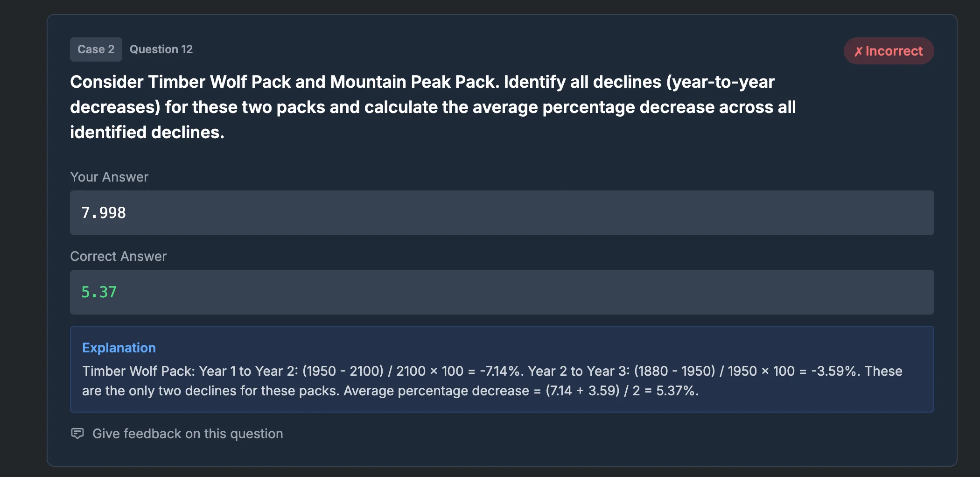Viewport: 980px width, 477px height.
Task: Click the Incorrect result button
Action: coord(889,51)
